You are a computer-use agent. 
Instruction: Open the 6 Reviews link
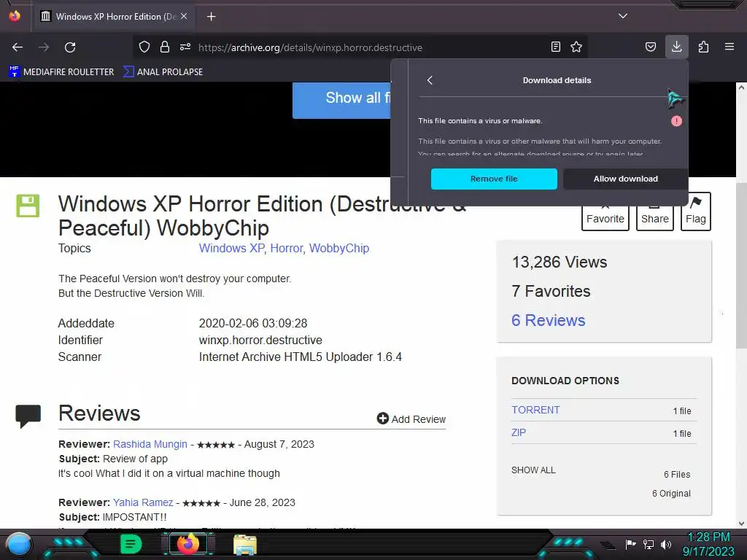(549, 321)
